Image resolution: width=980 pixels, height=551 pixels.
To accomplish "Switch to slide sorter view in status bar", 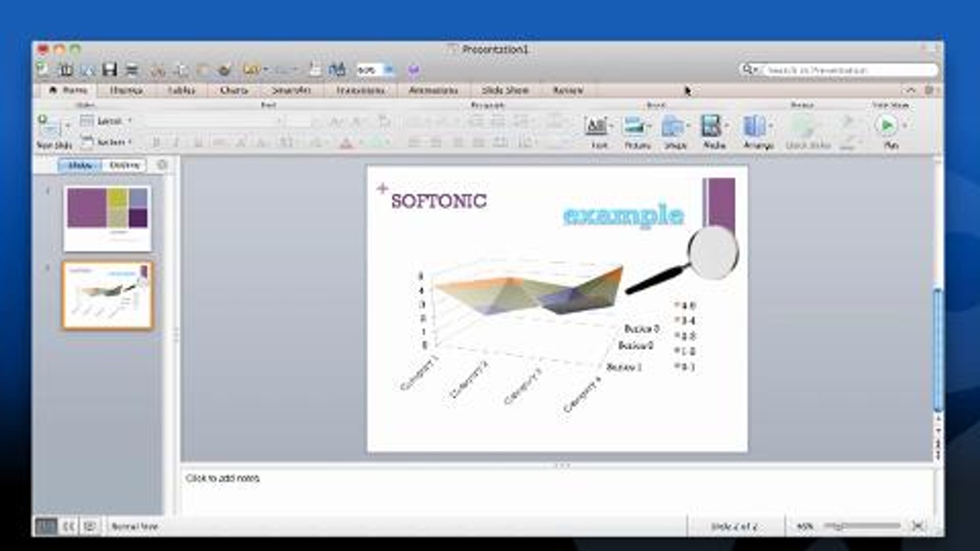I will point(68,526).
